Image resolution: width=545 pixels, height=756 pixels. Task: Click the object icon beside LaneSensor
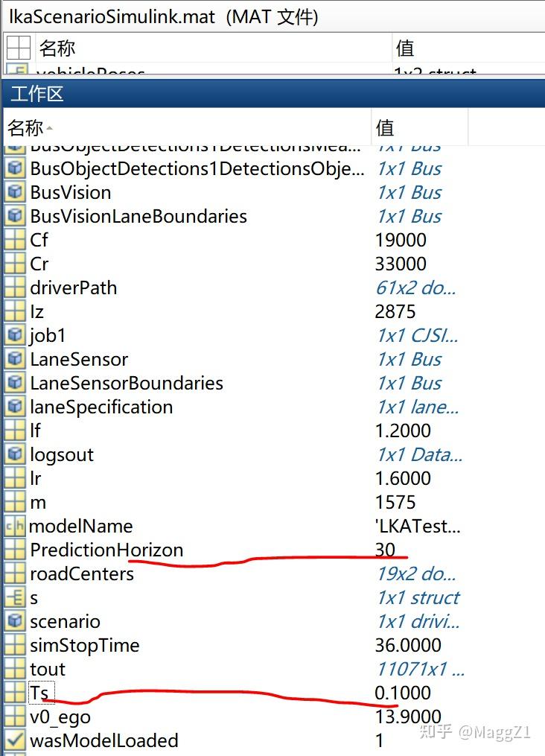(15, 359)
